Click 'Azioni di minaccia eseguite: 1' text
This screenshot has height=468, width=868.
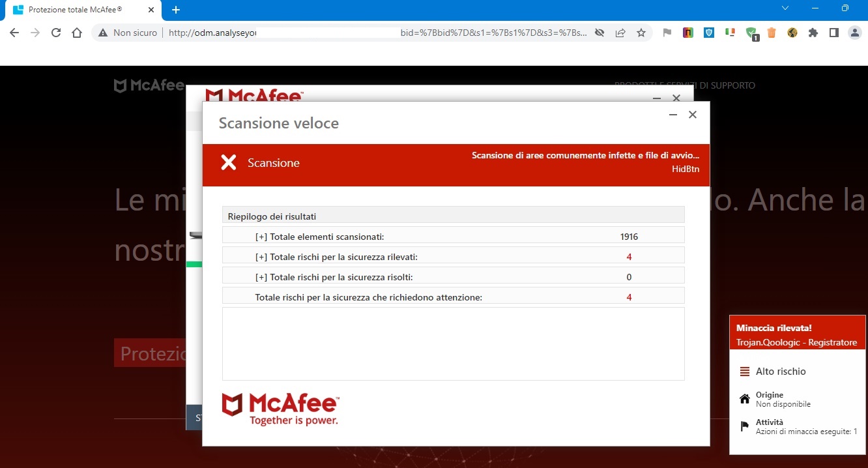pyautogui.click(x=807, y=431)
